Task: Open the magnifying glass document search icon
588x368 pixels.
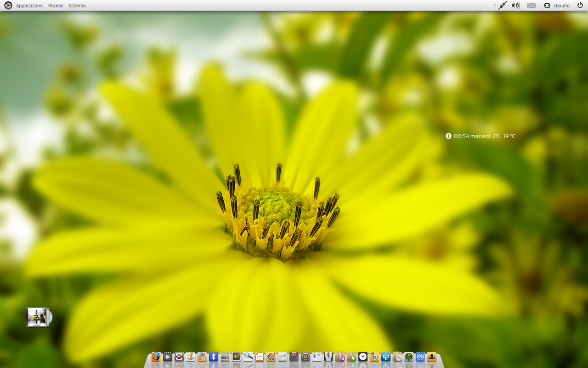Action: tap(248, 357)
